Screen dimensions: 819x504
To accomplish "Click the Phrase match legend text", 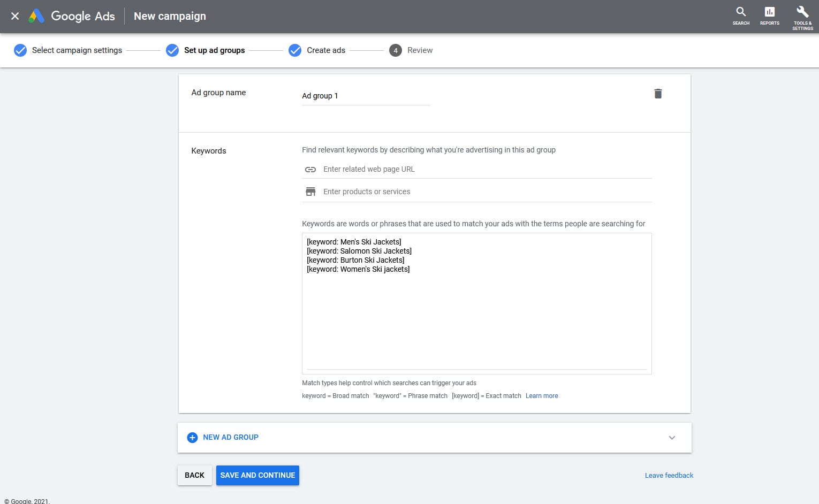I will click(x=410, y=396).
